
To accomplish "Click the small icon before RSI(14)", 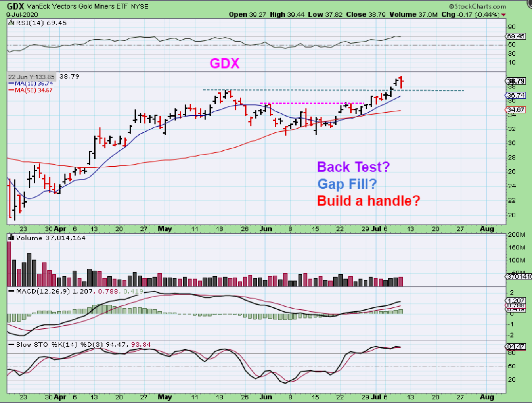I will point(11,23).
